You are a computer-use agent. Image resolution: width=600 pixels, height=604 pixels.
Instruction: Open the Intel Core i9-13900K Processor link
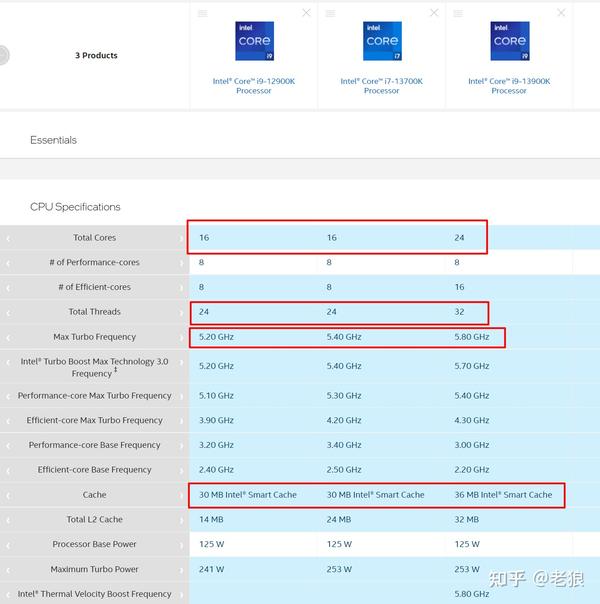(509, 86)
